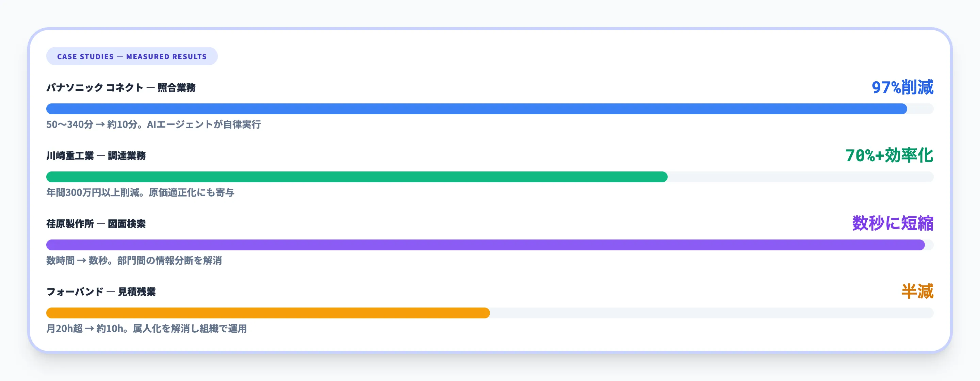The image size is (980, 381).
Task: Click the unfilled end of the blue bar
Action: pos(921,109)
